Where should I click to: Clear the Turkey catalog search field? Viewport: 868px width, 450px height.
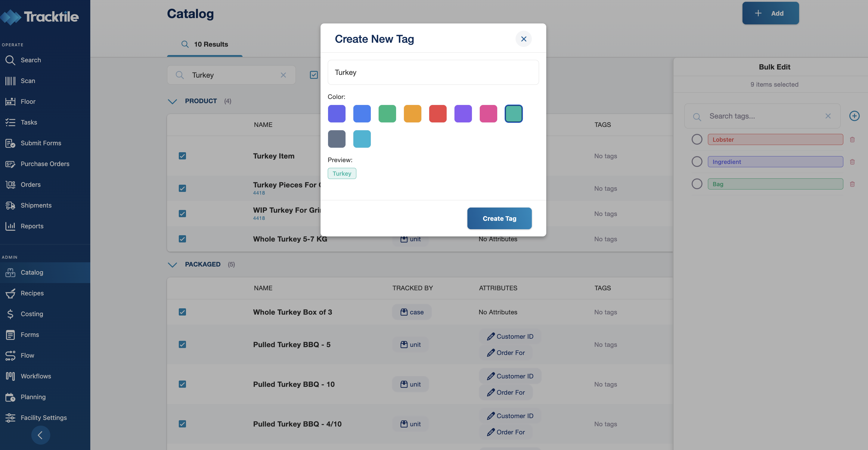tap(283, 75)
